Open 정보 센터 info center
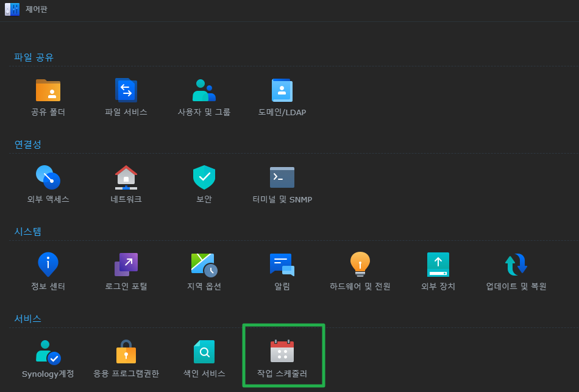Screen dimensions: 579x392 (48, 265)
